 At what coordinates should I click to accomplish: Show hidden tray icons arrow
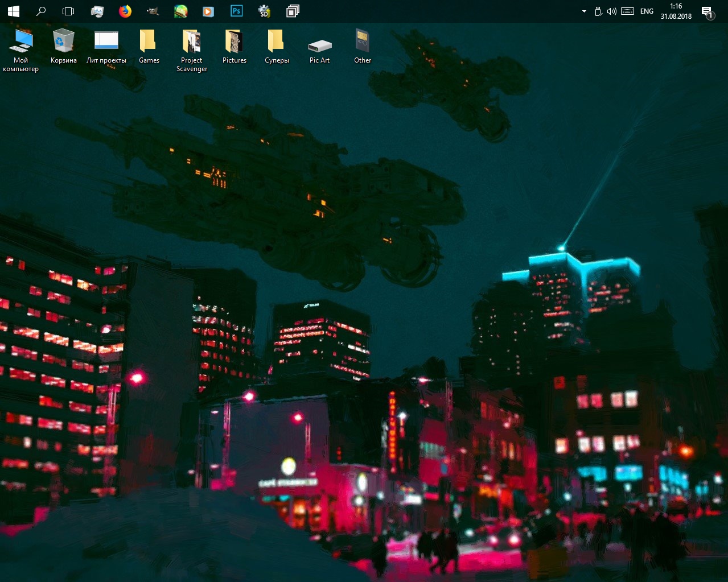(x=584, y=11)
